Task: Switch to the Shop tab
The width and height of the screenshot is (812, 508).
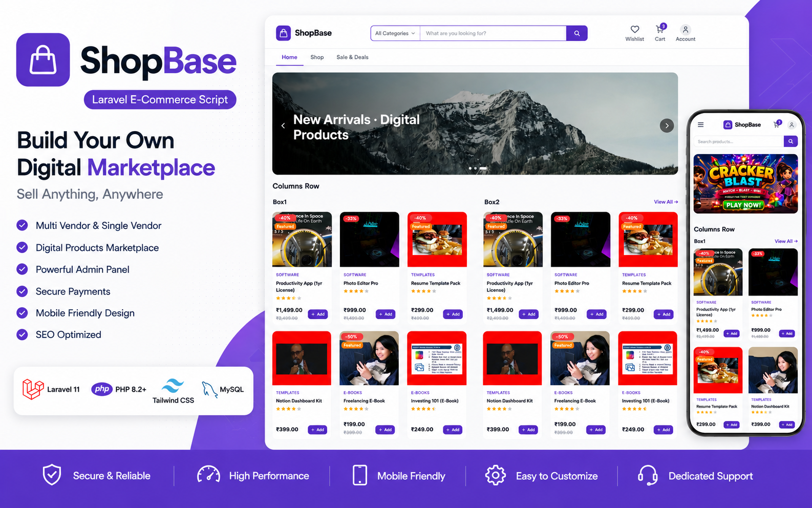Action: [317, 57]
